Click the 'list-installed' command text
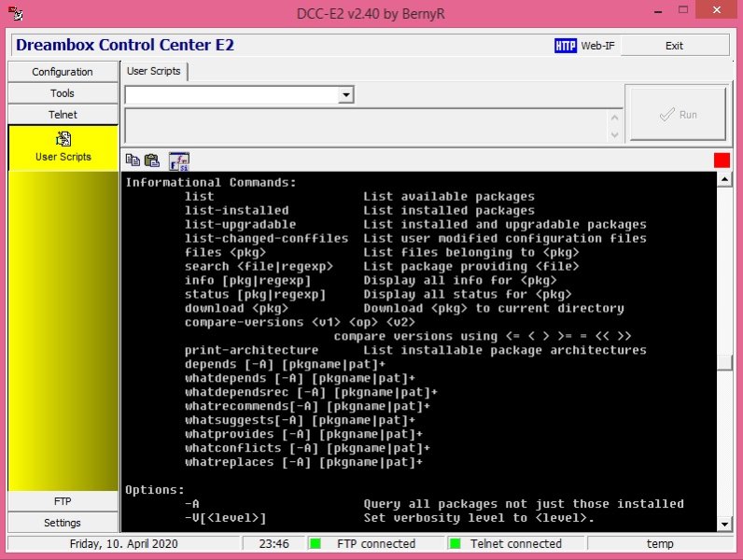The image size is (743, 560). point(236,210)
